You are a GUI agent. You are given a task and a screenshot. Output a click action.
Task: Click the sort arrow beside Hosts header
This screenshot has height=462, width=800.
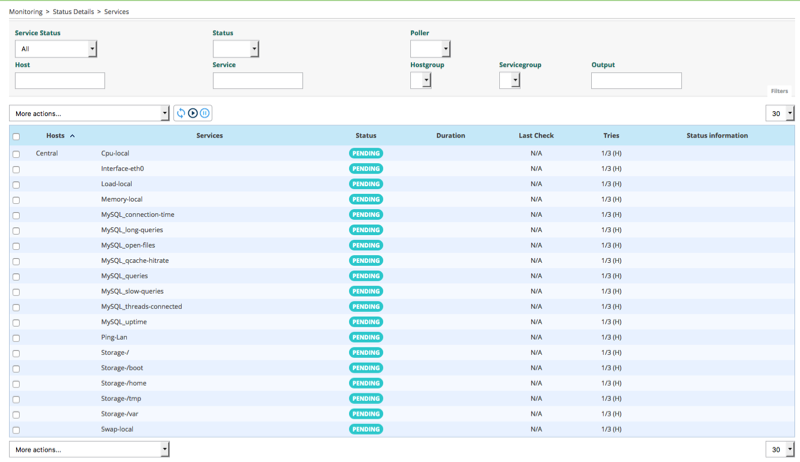point(72,136)
